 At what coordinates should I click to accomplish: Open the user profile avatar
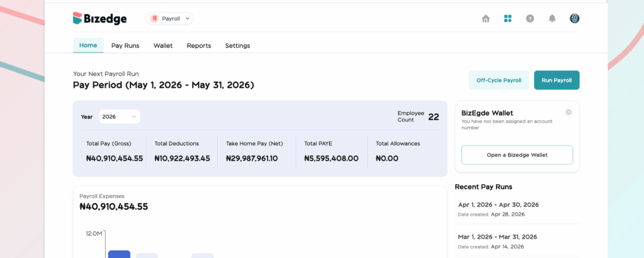coord(574,18)
